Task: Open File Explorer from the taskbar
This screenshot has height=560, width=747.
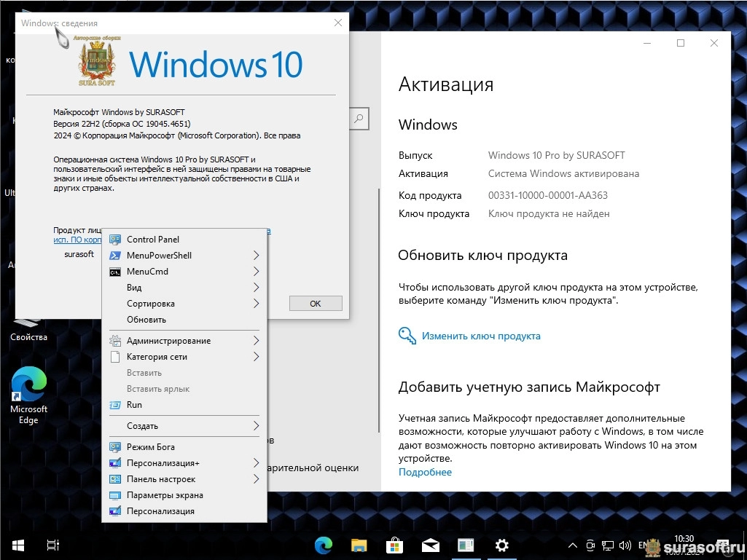Action: tap(359, 545)
